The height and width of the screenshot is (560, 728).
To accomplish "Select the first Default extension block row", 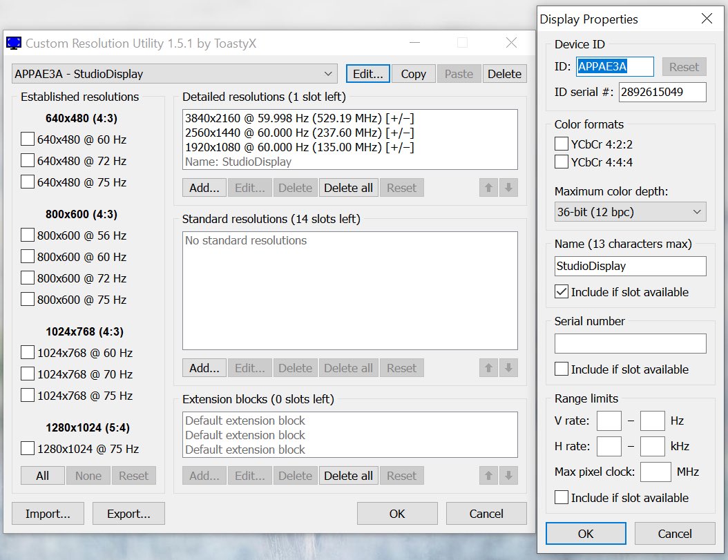I will tap(349, 421).
